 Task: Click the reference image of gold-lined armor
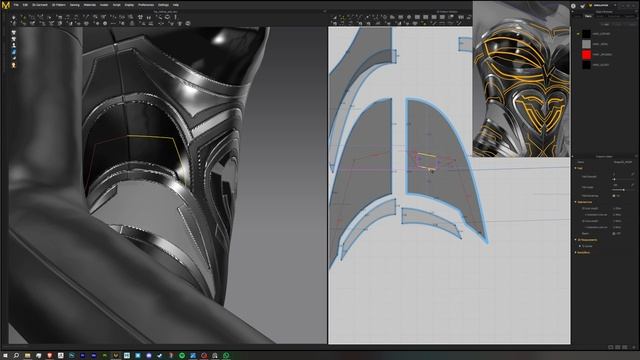click(x=521, y=79)
